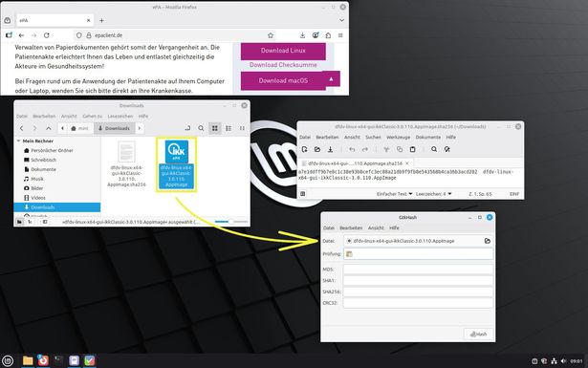Image resolution: width=588 pixels, height=368 pixels.
Task: Adjust the file manager zoom slider
Action: coord(230,222)
